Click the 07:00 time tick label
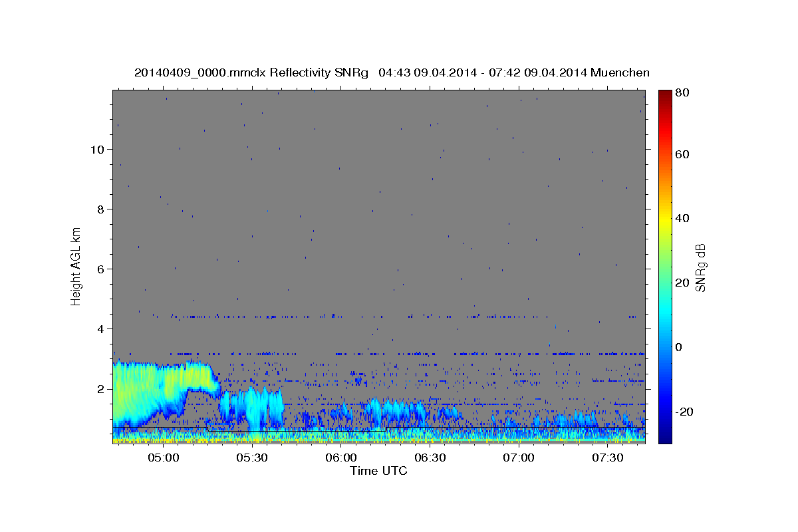 [518, 458]
